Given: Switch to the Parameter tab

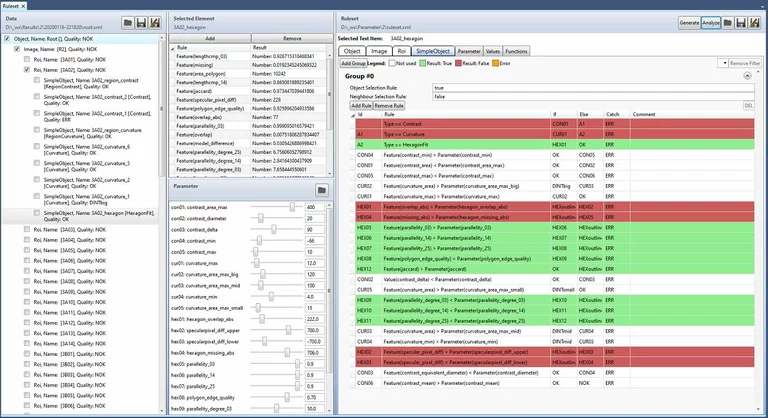Looking at the screenshot, I should point(469,51).
